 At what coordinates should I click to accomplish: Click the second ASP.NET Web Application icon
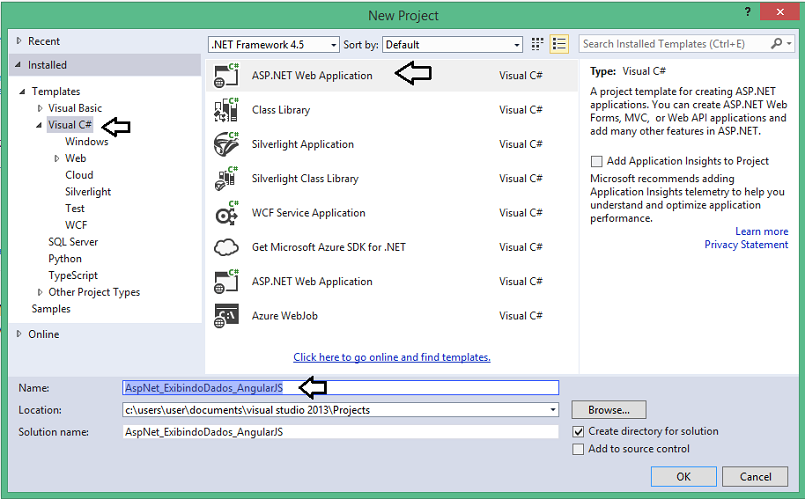(226, 281)
